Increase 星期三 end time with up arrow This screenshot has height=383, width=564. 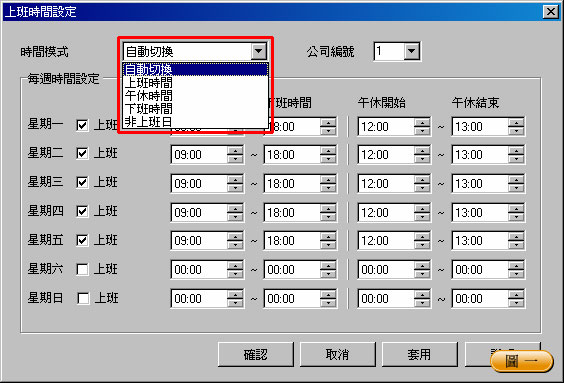click(328, 179)
